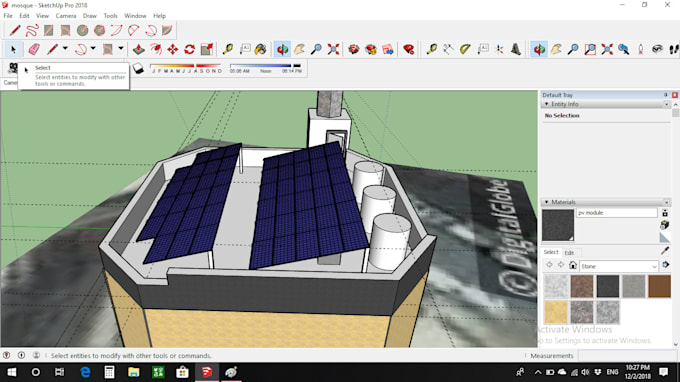
Task: Open the Window menu
Action: (x=135, y=16)
